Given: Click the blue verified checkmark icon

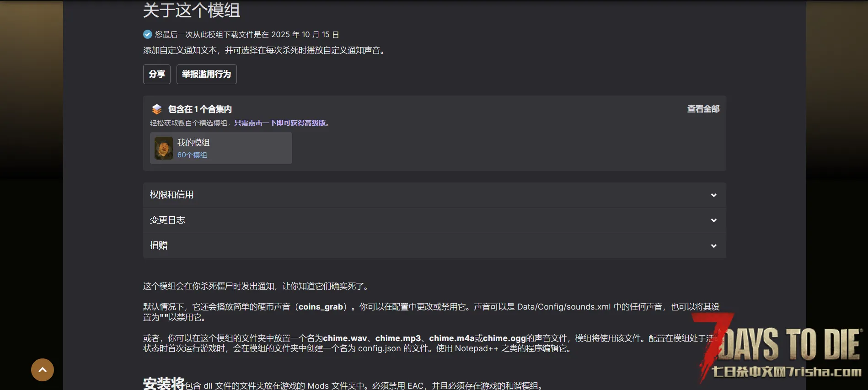Looking at the screenshot, I should coord(147,34).
